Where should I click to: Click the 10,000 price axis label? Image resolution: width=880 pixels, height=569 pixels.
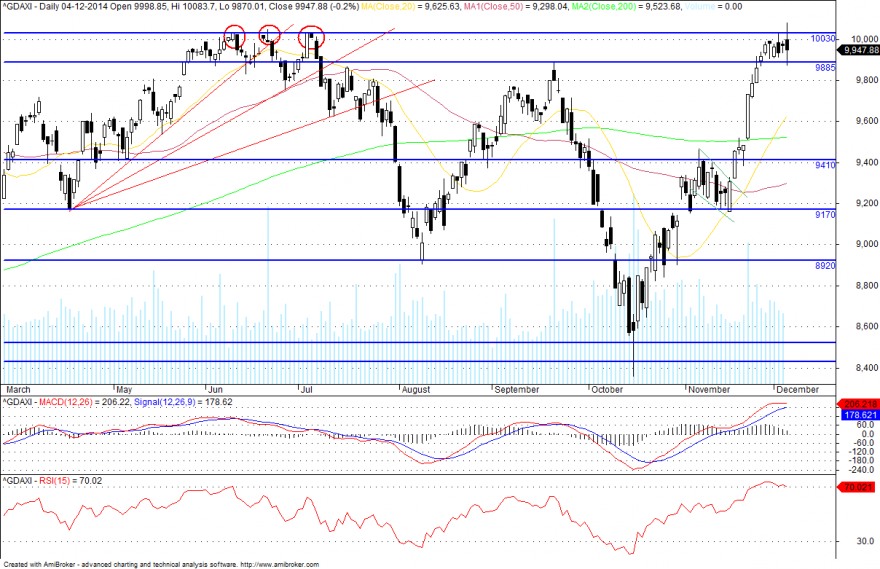[864, 39]
